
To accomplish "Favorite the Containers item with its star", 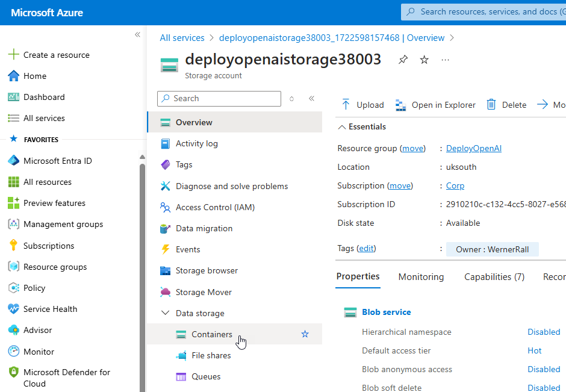I will tap(305, 334).
